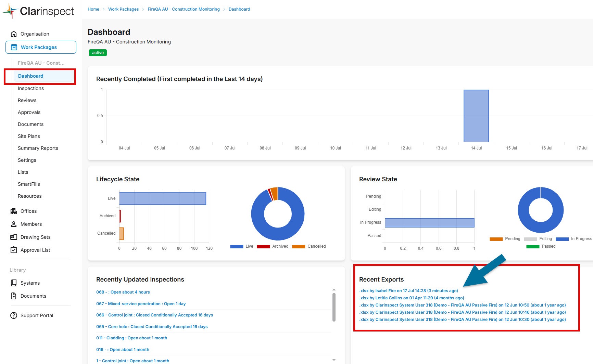Click the Support Portal question icon

[14, 315]
